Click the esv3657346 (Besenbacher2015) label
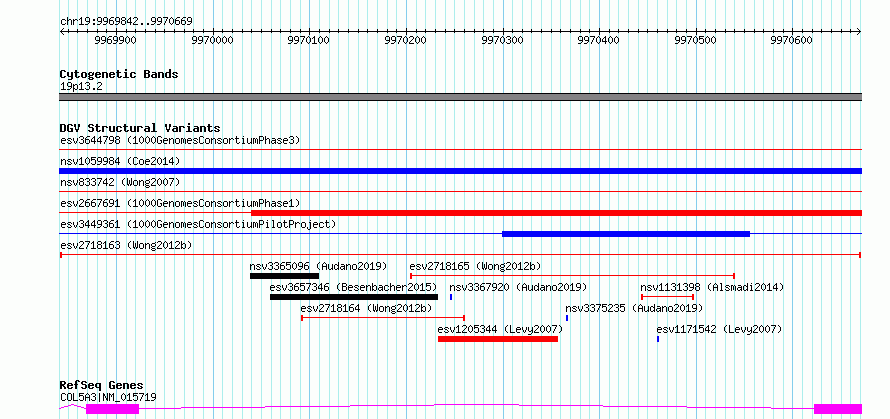 click(354, 287)
